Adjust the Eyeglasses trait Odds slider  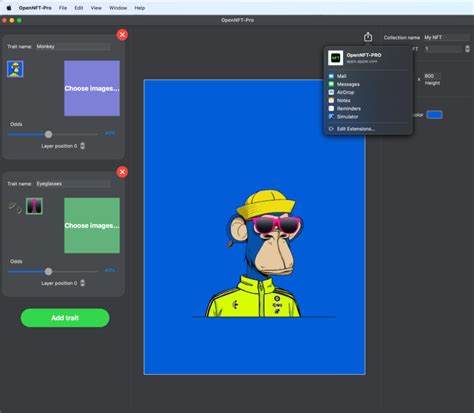[x=48, y=271]
